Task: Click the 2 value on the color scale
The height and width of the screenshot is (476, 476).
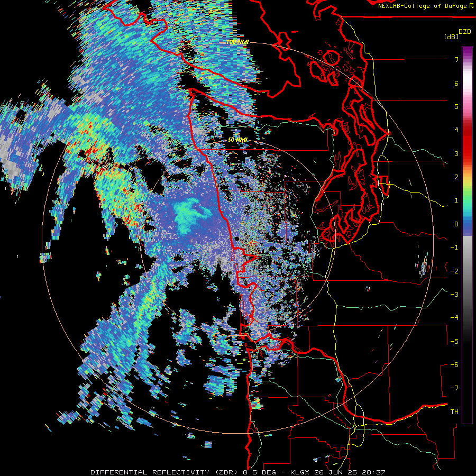Action: (456, 177)
